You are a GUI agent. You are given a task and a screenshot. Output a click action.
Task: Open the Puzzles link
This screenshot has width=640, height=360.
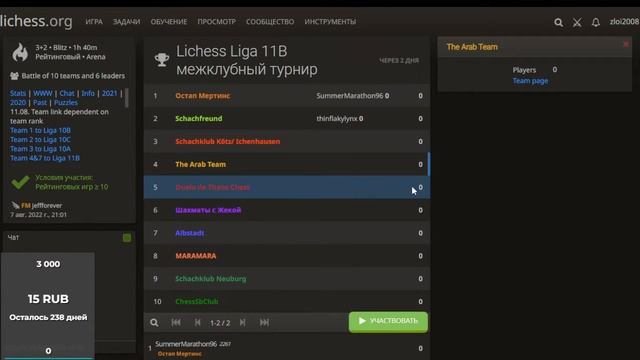pyautogui.click(x=66, y=102)
